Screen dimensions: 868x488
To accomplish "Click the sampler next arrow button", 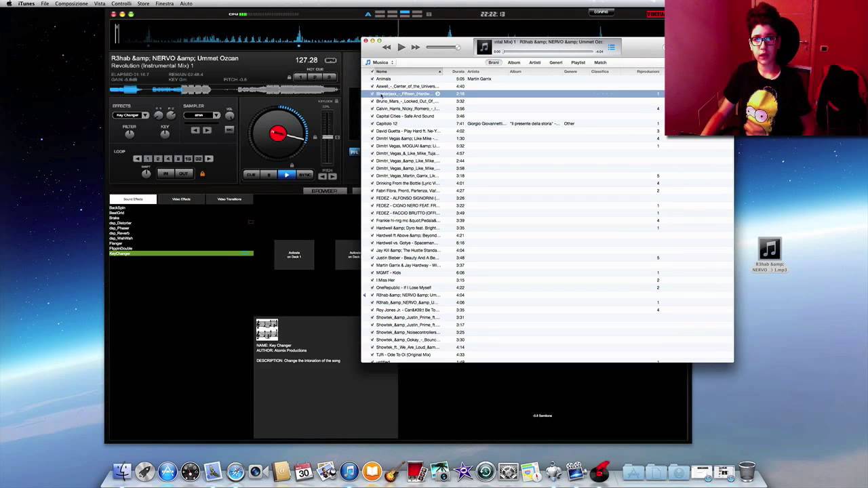I will 207,130.
